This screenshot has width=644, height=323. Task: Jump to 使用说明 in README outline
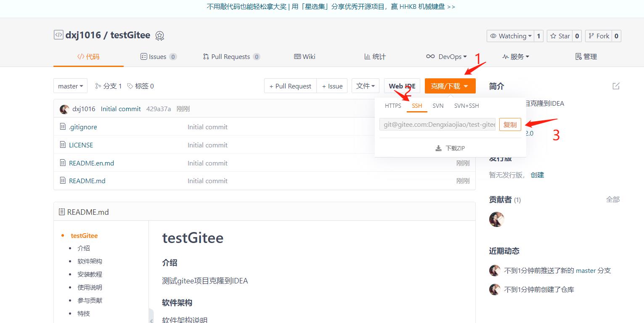coord(90,287)
